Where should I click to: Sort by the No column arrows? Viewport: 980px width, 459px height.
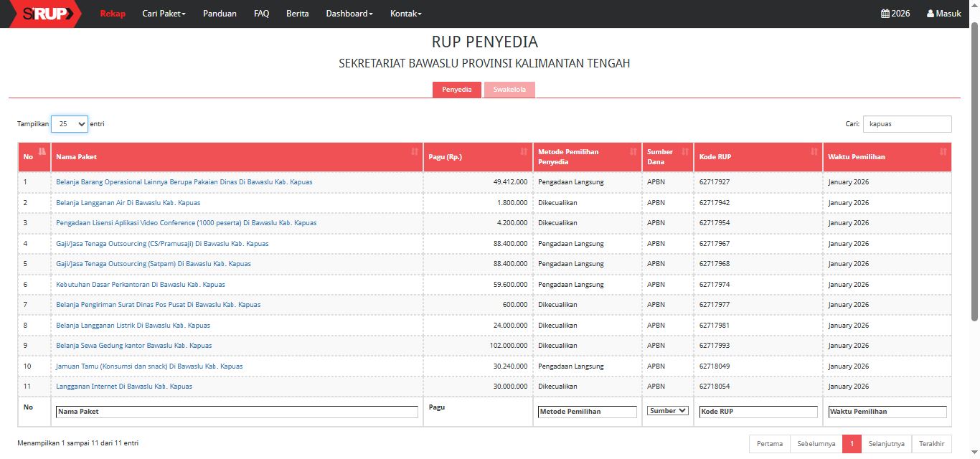[x=42, y=151]
